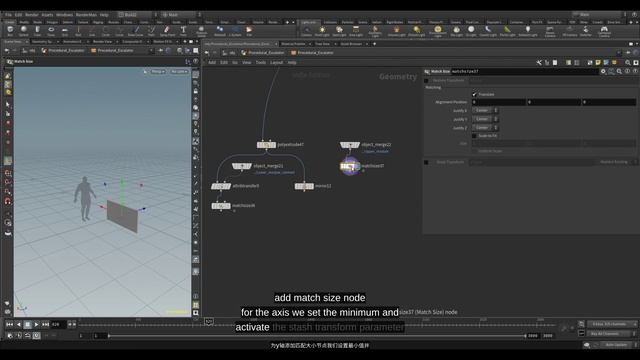Switch to the Render View tab
Viewport: 640px width, 360px height.
point(102,42)
